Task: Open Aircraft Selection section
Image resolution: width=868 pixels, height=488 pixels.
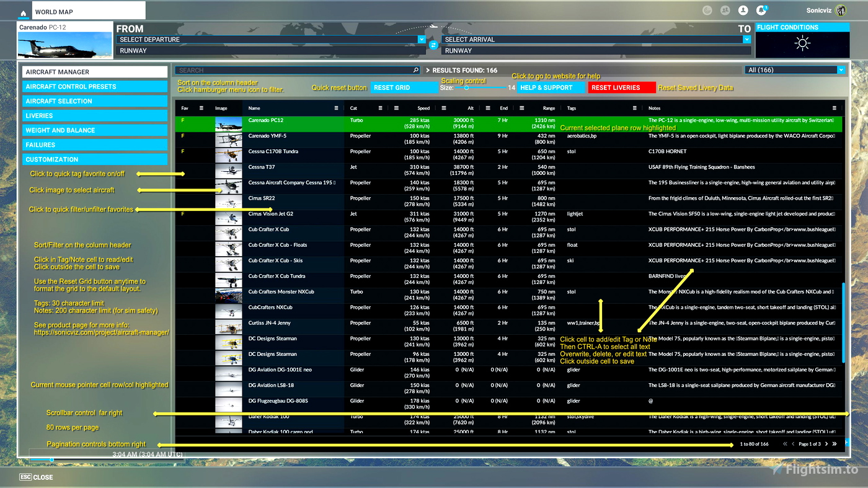Action: point(95,101)
